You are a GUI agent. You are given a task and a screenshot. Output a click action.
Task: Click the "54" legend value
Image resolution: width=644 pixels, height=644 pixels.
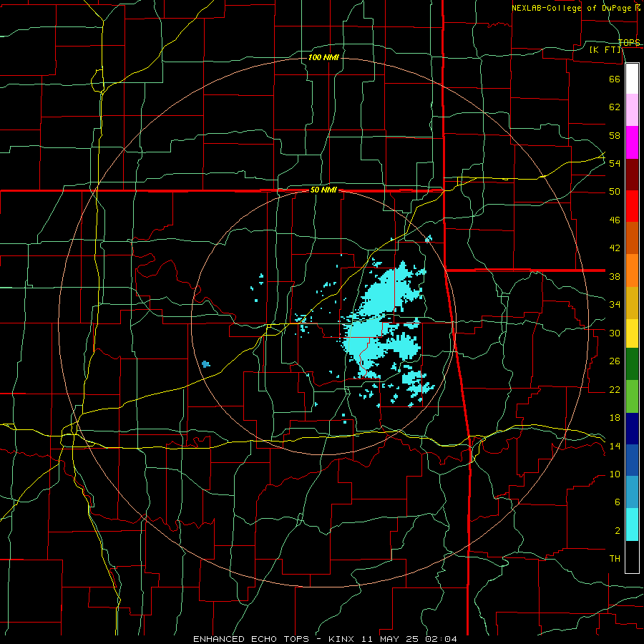[x=615, y=163]
